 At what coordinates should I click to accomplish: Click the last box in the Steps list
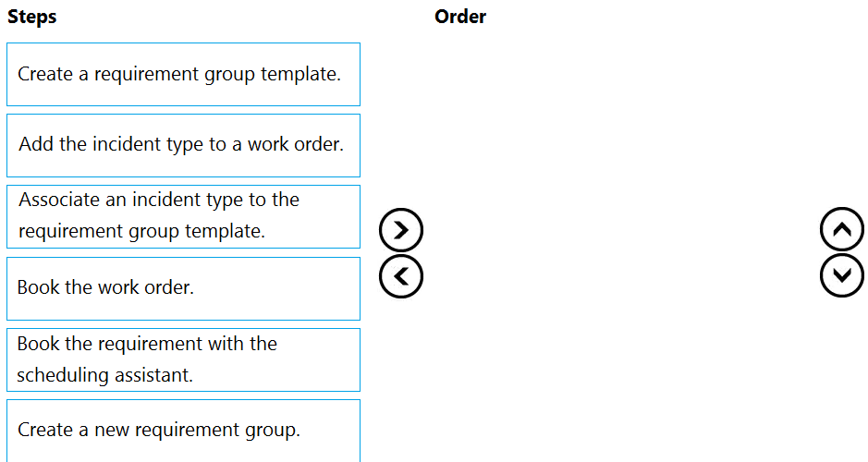(x=183, y=430)
